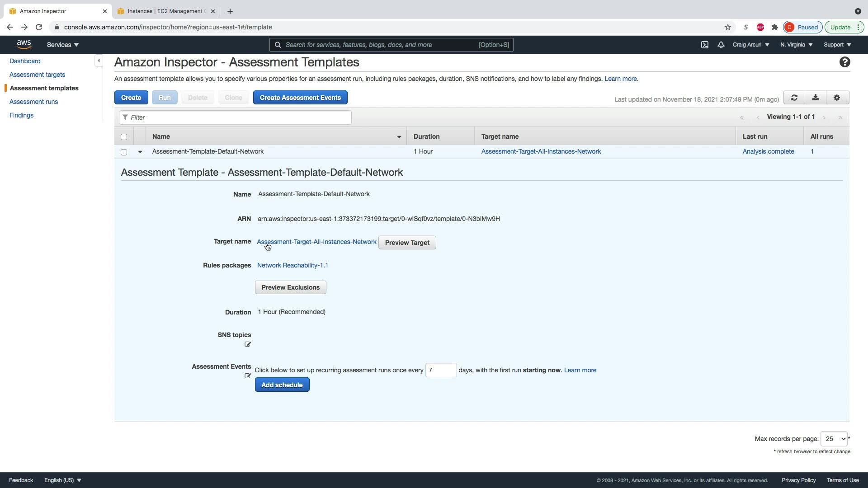Viewport: 868px width, 488px height.
Task: Click the help question mark icon
Action: [844, 62]
